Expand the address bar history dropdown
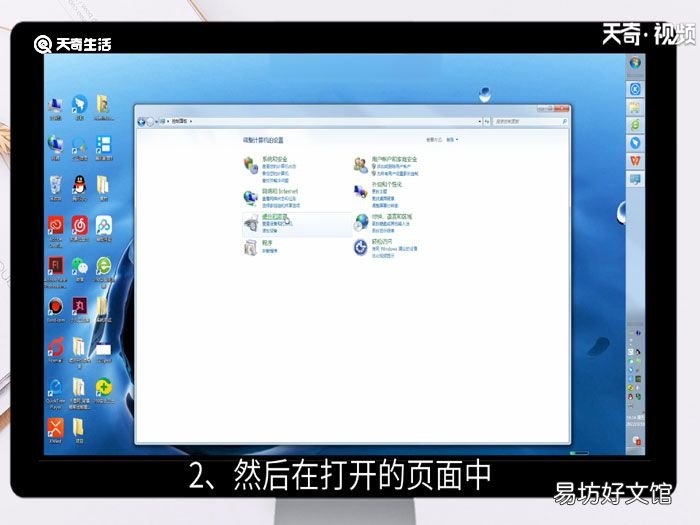This screenshot has width=700, height=525. (x=480, y=121)
